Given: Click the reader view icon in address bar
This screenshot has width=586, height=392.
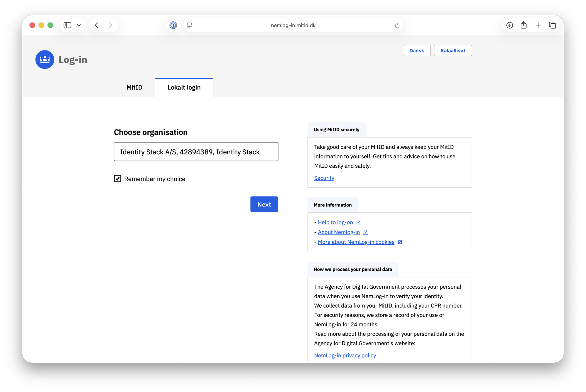Looking at the screenshot, I should [x=190, y=25].
